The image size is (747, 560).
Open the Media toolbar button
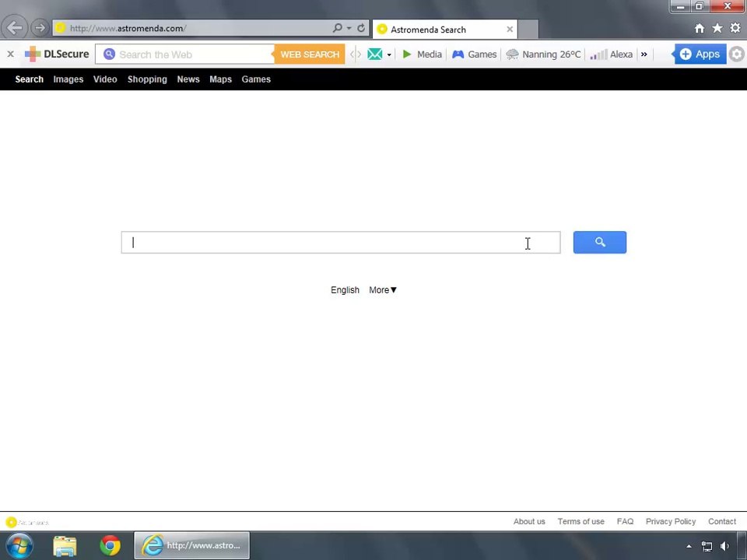coord(422,54)
